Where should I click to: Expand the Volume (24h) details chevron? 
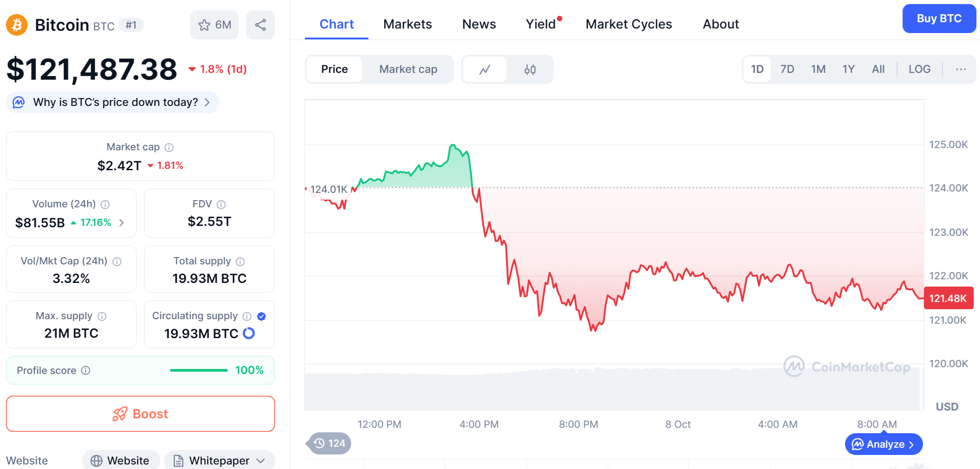pyautogui.click(x=121, y=223)
